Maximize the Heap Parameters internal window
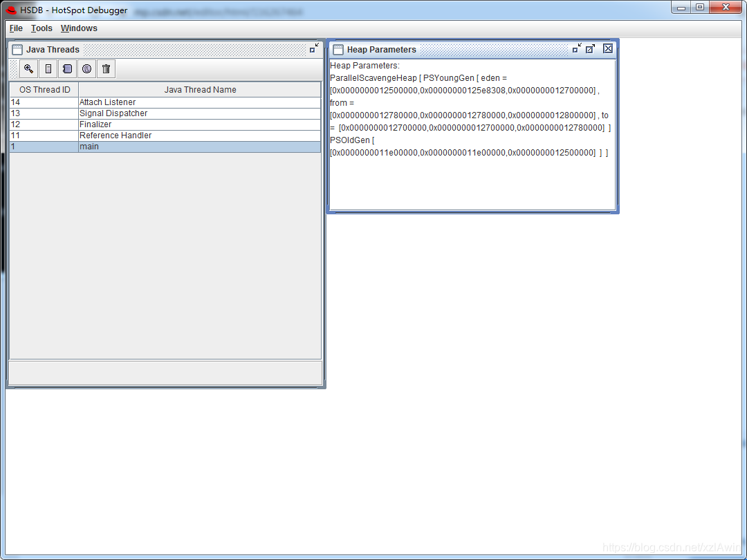 [591, 48]
